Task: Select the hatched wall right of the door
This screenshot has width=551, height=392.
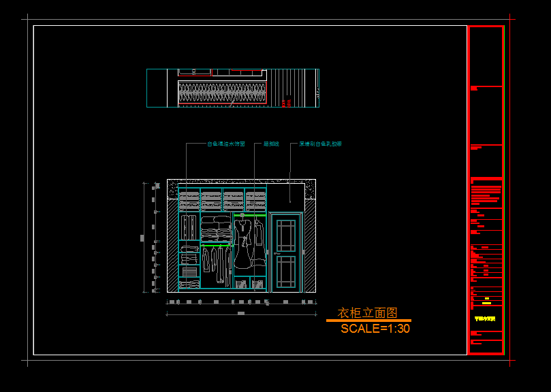Action: pos(310,245)
